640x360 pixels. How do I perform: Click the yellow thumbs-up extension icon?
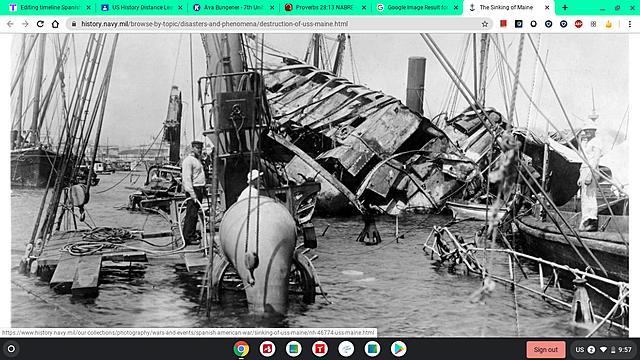(609, 24)
